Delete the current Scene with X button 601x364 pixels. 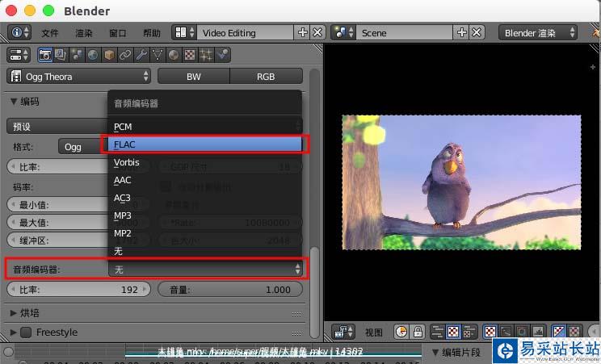[x=477, y=32]
